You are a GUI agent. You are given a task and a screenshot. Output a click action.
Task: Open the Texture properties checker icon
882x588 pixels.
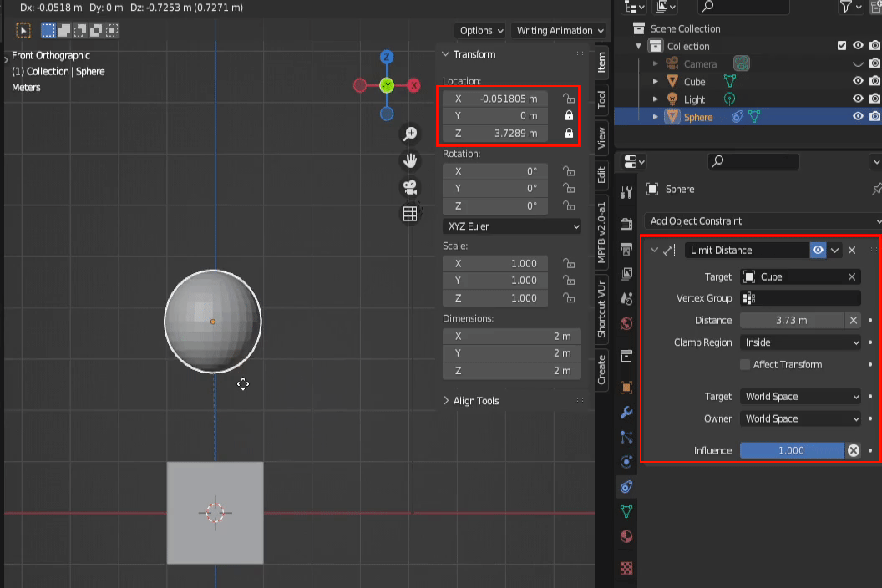coord(626,568)
